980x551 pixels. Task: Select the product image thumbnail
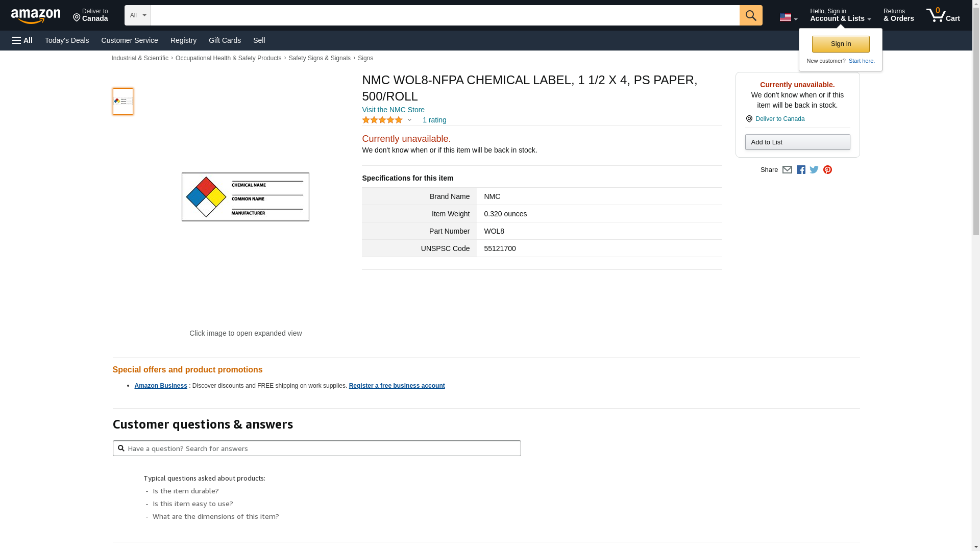coord(123,102)
